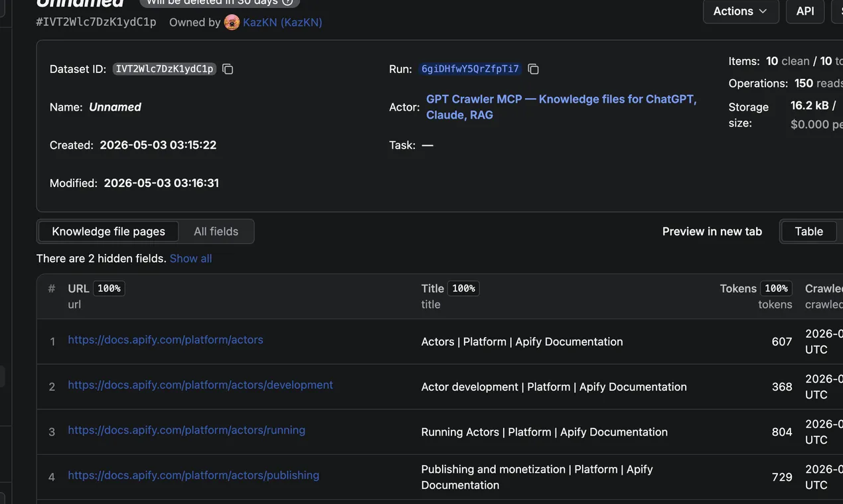The image size is (843, 504).
Task: Click the API button
Action: pos(805,11)
